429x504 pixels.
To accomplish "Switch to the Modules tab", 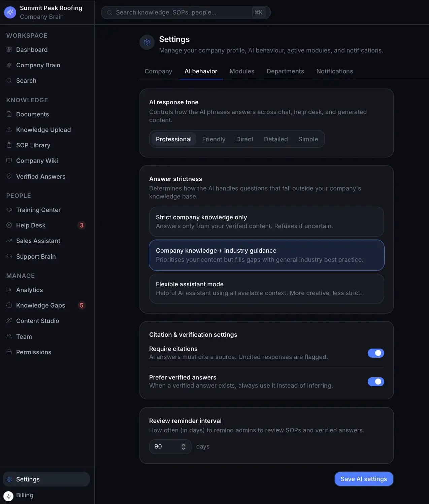I will [x=242, y=71].
